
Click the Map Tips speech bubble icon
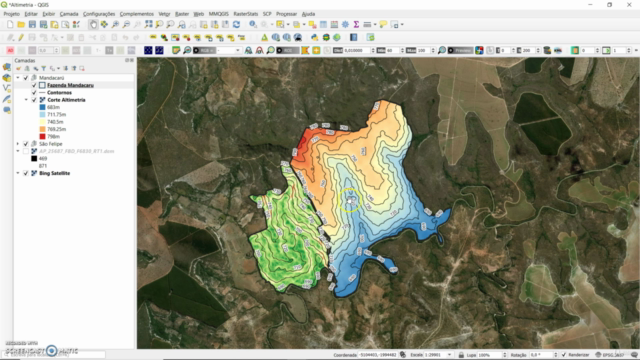coord(383,25)
